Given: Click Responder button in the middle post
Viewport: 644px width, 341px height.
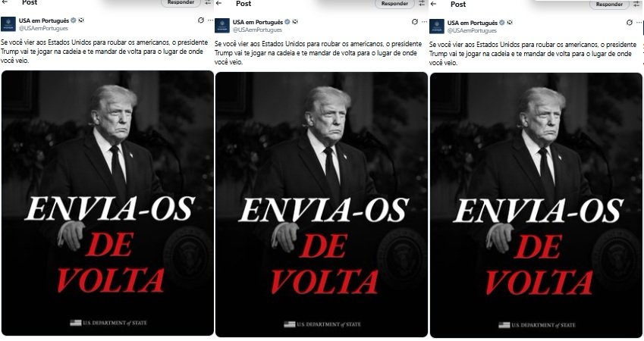Looking at the screenshot, I should (x=394, y=4).
